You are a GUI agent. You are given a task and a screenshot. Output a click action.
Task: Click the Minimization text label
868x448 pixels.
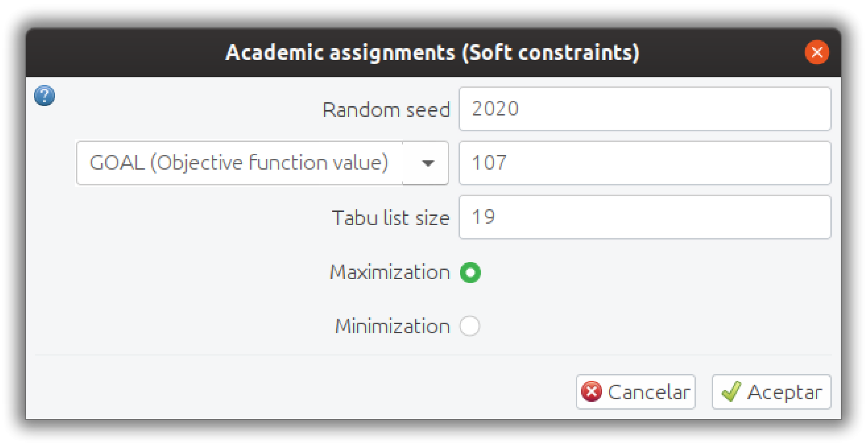click(x=392, y=326)
